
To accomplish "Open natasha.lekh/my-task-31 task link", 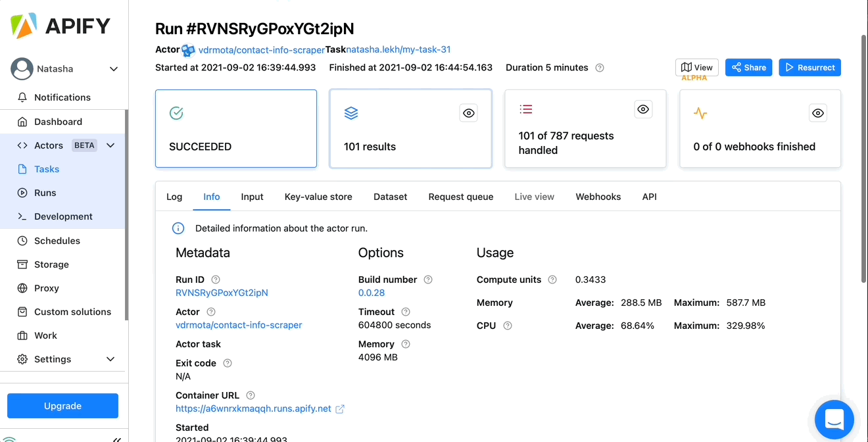I will [x=398, y=49].
